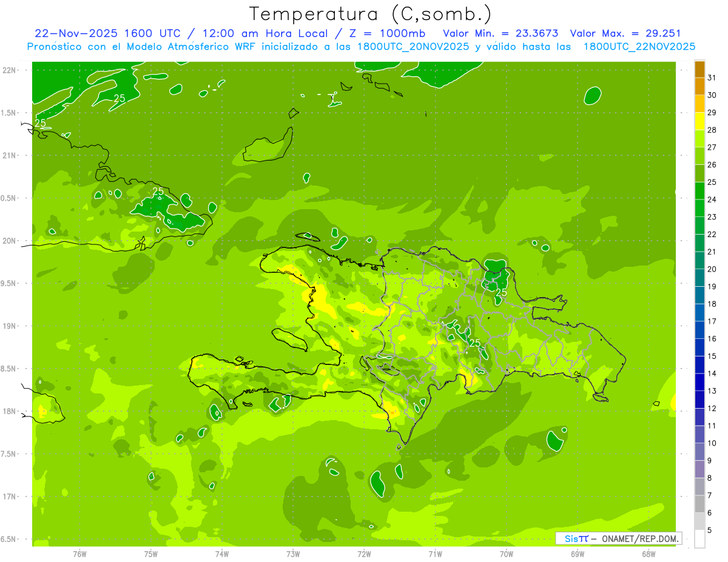This screenshot has height=562, width=728.
Task: Pick the deep blue swatch between 13 and 14
Action: click(x=699, y=382)
